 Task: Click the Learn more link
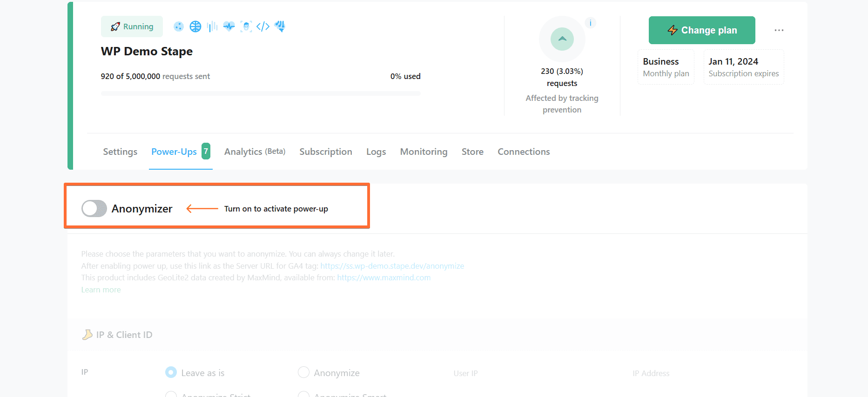(101, 290)
